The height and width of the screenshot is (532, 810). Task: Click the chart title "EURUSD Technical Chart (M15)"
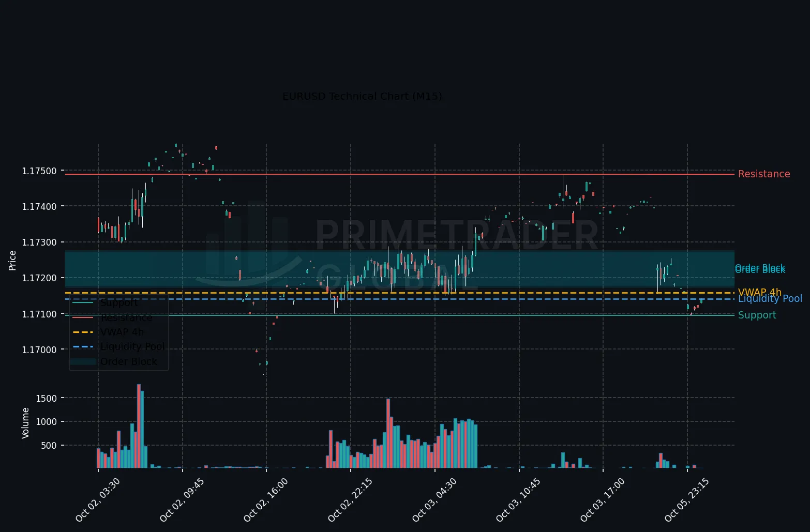pyautogui.click(x=362, y=97)
